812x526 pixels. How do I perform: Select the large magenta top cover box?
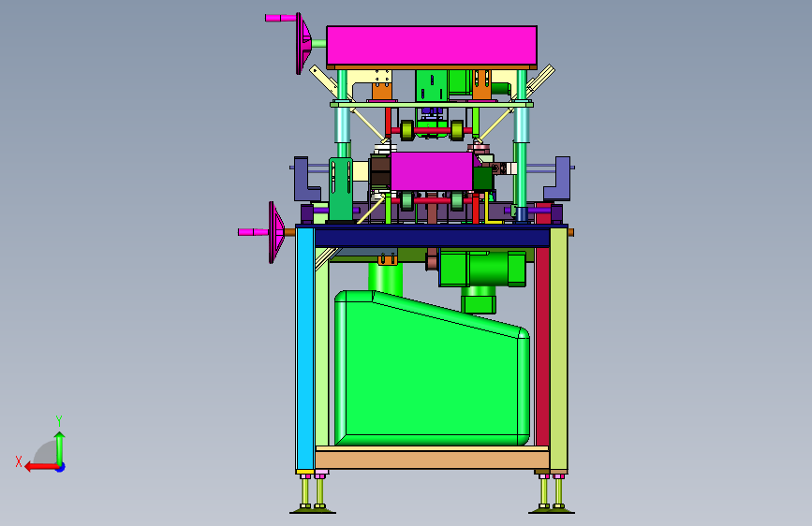click(432, 46)
